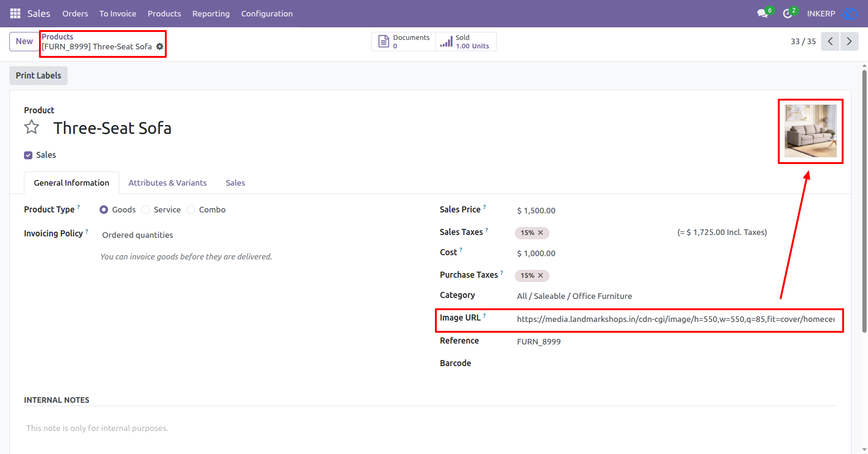
Task: Go to next record arrow
Action: click(849, 41)
